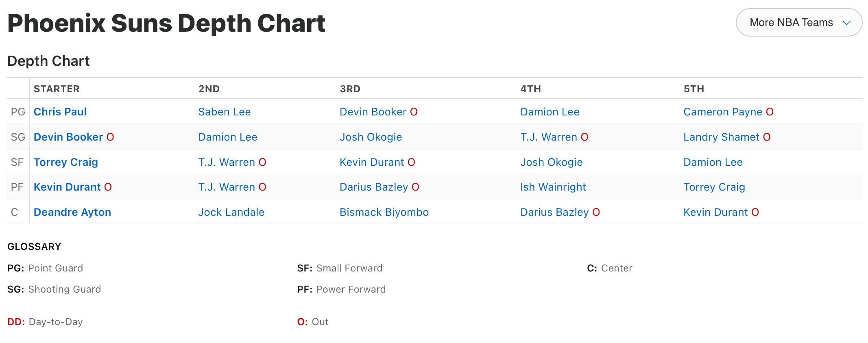Click Kevin Durant in the PF starter cell
Image resolution: width=868 pixels, height=343 pixels.
point(67,187)
